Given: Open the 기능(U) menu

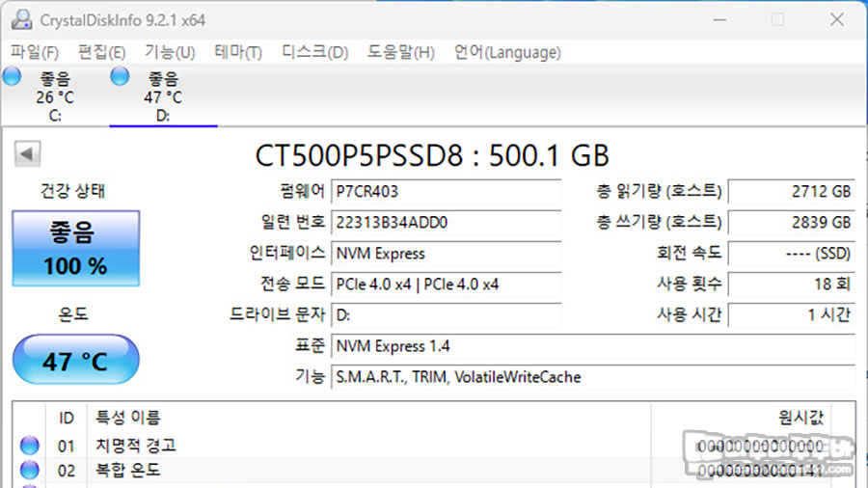Looking at the screenshot, I should [170, 53].
